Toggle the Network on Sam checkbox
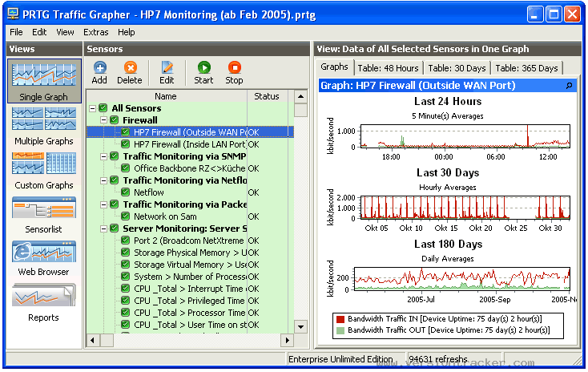The width and height of the screenshot is (588, 372). pyautogui.click(x=126, y=216)
